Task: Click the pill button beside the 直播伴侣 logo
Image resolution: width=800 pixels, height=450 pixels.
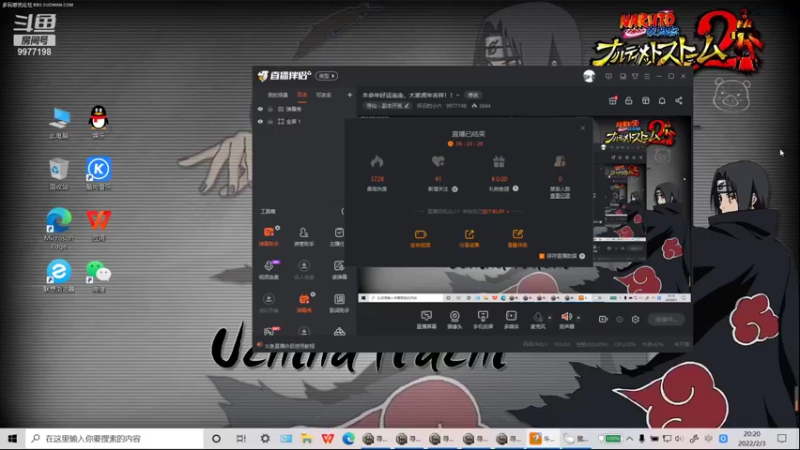Action: pyautogui.click(x=327, y=76)
